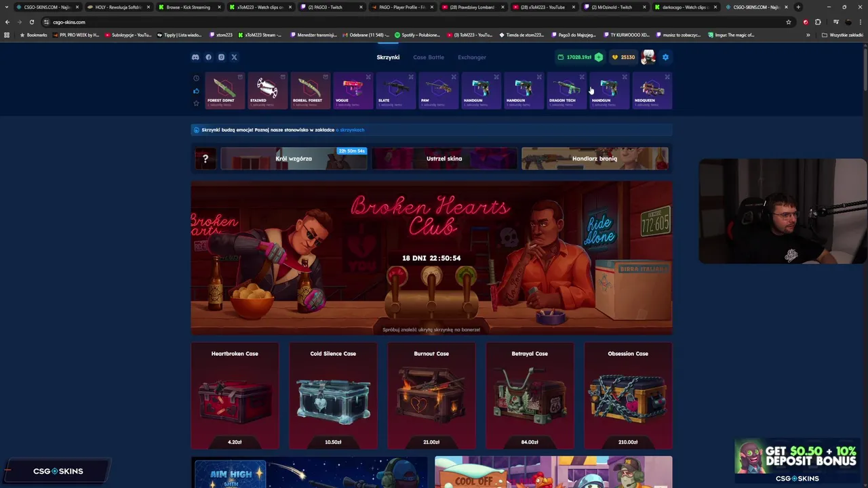This screenshot has width=868, height=488.
Task: Switch to Browse - Kick Streaming tab
Action: click(x=189, y=7)
